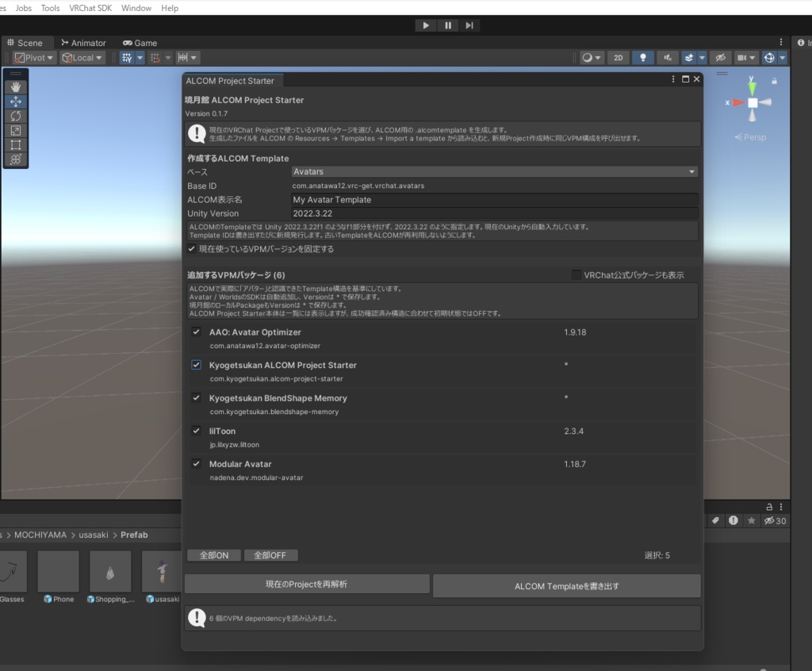812x671 pixels.
Task: Expand the snap increment dropdown arrow
Action: point(193,58)
